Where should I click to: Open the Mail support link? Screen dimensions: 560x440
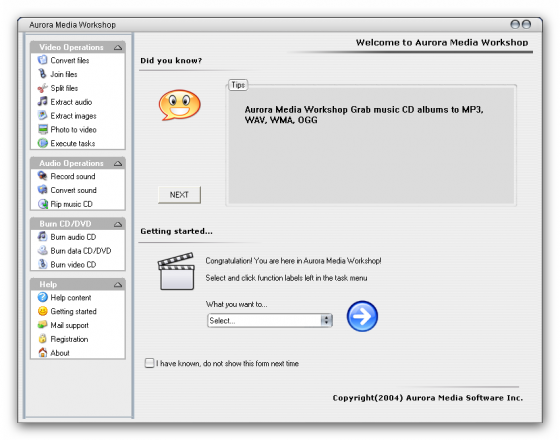pyautogui.click(x=69, y=325)
